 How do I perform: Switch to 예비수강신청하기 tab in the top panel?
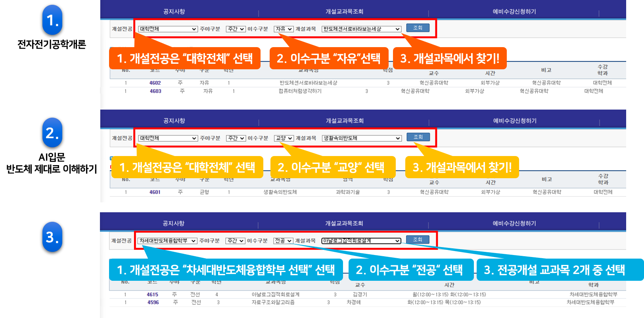514,11
